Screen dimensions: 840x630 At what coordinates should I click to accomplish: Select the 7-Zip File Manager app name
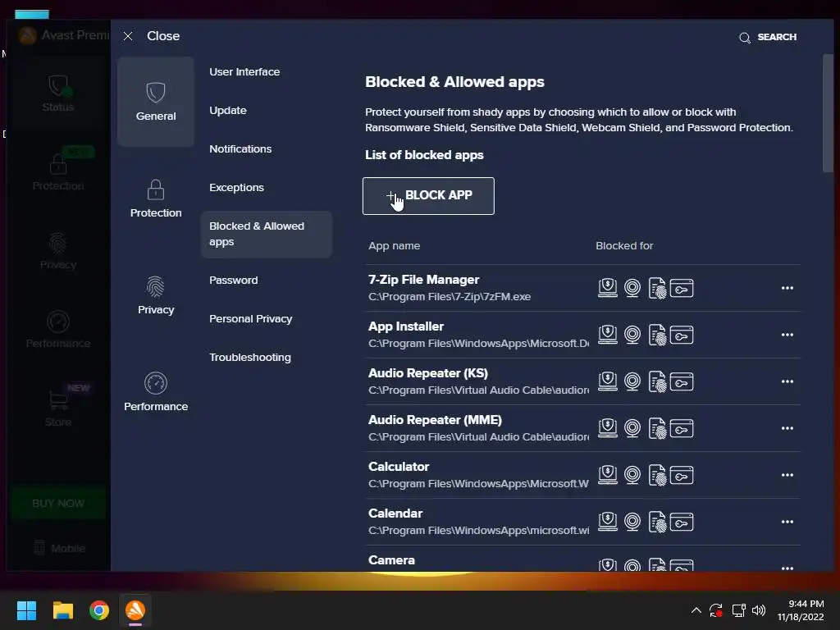coord(423,280)
